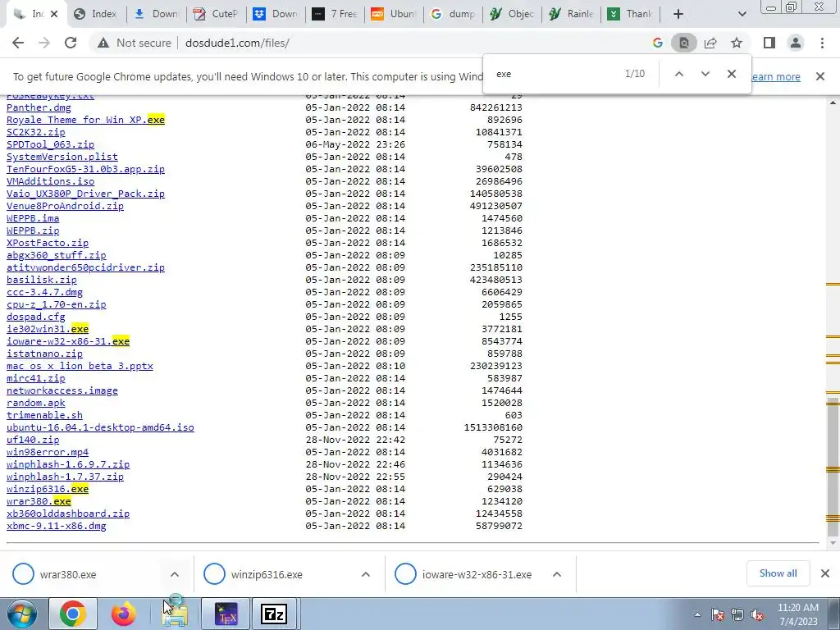Switch to the Rainle tab
Screen dimensions: 840x630
571,14
